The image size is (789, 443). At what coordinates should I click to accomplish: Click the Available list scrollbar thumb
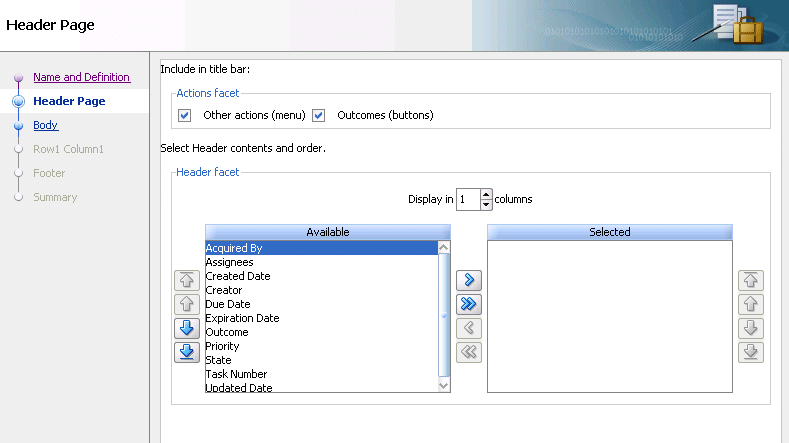444,315
